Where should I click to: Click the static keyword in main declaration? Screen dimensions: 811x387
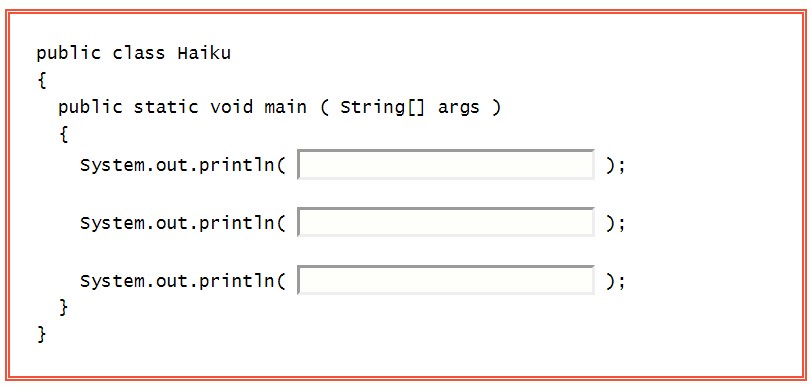166,107
